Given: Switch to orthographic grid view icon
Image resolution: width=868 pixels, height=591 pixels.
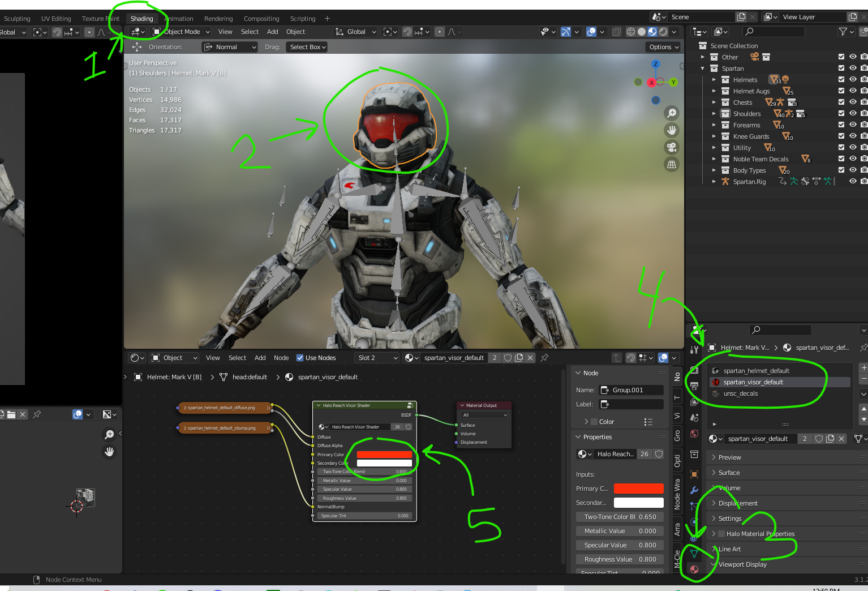Looking at the screenshot, I should 672,165.
